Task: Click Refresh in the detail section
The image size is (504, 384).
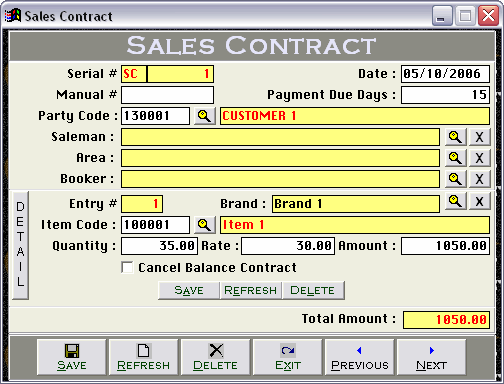Action: pyautogui.click(x=250, y=290)
